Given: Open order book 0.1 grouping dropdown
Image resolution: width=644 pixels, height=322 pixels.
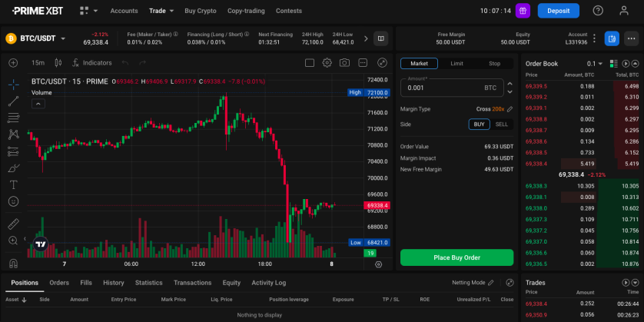Looking at the screenshot, I should (x=594, y=64).
